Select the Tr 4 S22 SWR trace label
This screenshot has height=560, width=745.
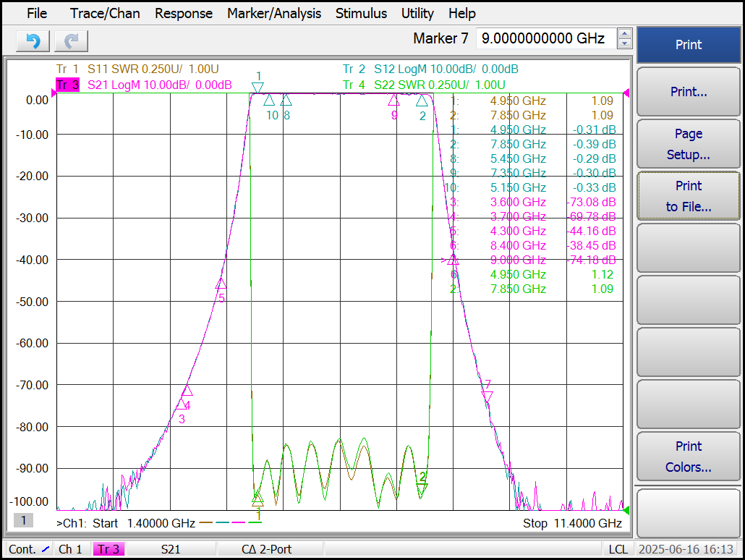pos(424,85)
